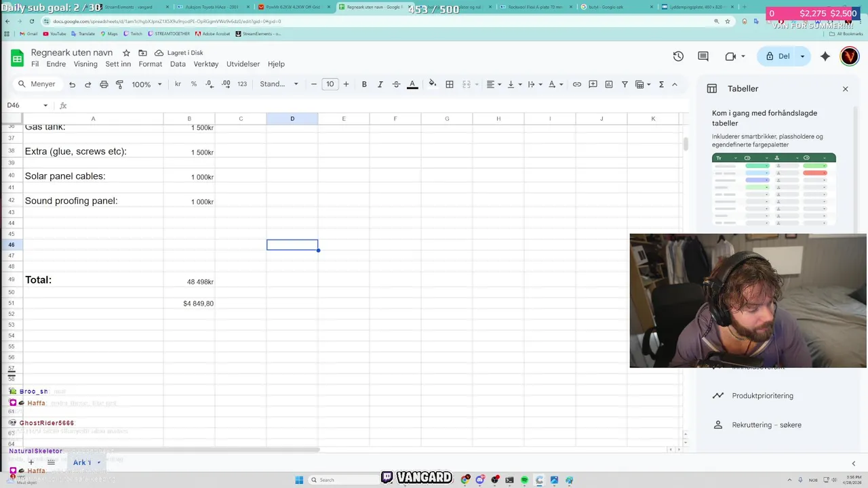The image size is (868, 488).
Task: Open the Fil menu
Action: pyautogui.click(x=35, y=64)
